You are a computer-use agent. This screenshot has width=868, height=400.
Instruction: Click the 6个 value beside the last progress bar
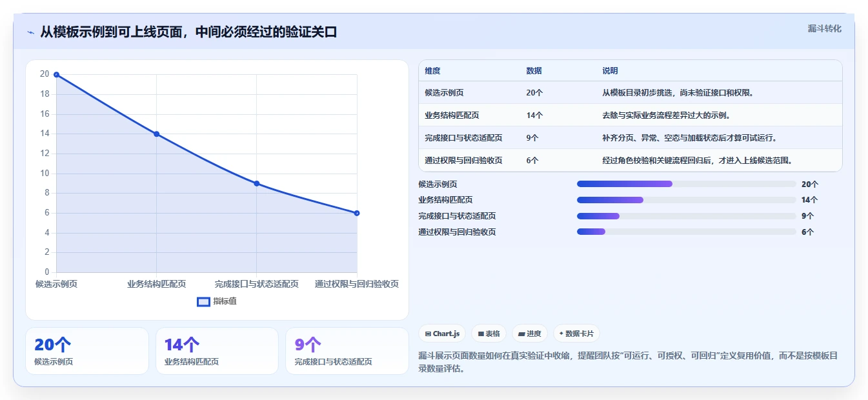tap(808, 232)
